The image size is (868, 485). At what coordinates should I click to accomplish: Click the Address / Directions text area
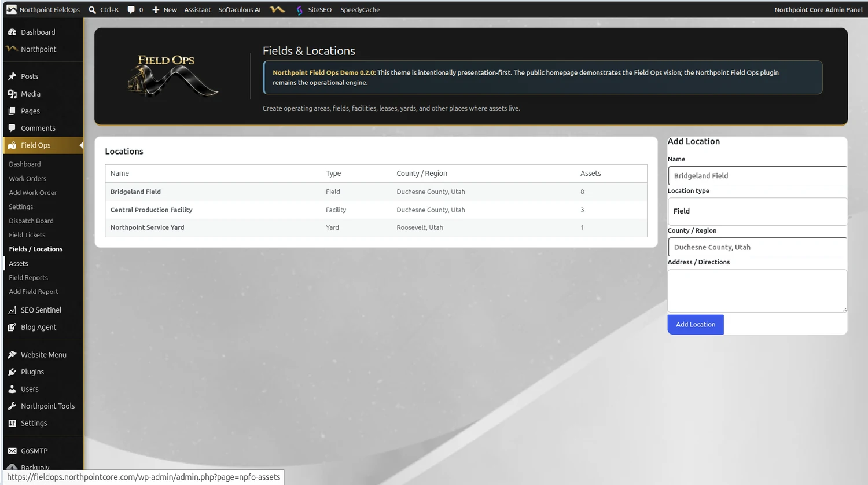tap(757, 291)
